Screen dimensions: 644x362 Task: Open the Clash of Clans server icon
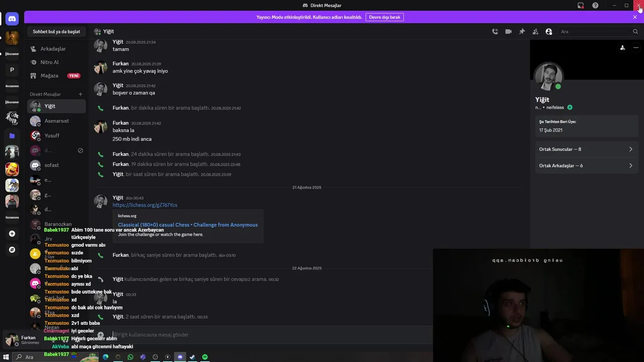(x=12, y=169)
